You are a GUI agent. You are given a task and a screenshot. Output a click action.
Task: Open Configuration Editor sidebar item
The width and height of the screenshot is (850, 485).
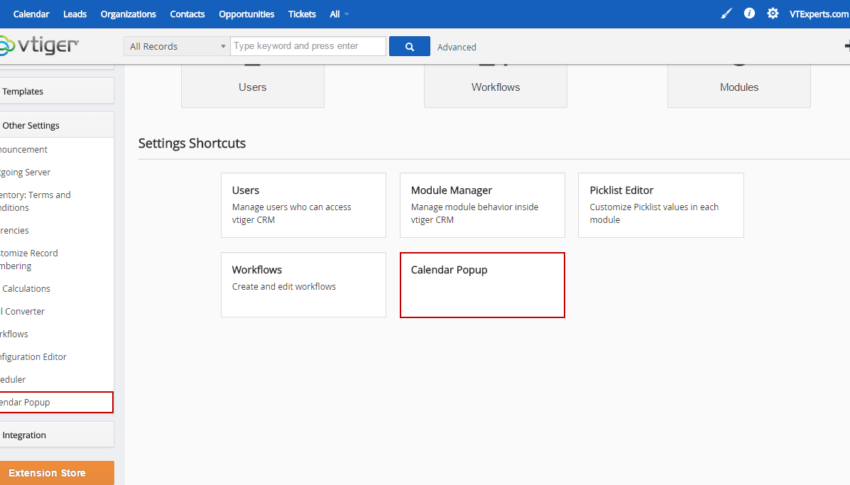click(x=34, y=357)
